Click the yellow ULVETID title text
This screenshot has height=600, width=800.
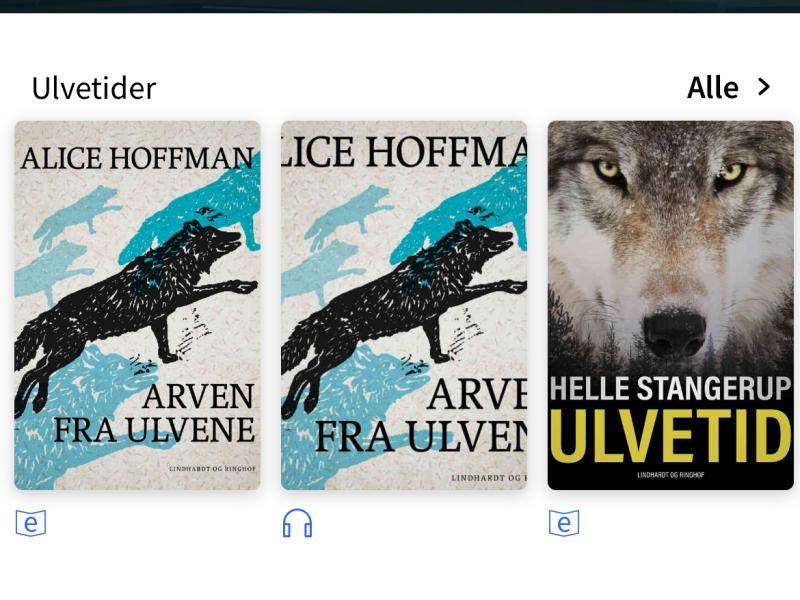click(671, 436)
